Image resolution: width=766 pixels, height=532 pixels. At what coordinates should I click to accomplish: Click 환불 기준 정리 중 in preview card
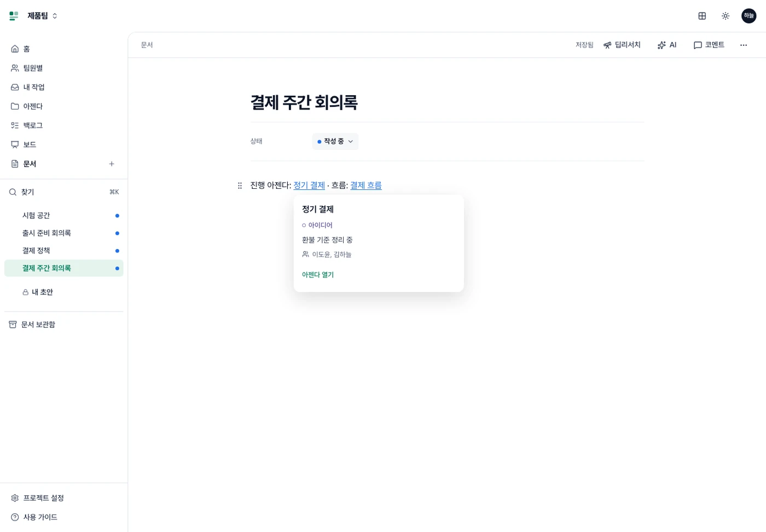[x=327, y=240]
